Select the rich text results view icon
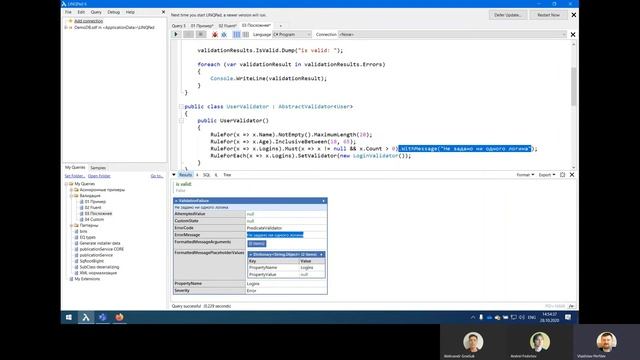 click(x=236, y=35)
